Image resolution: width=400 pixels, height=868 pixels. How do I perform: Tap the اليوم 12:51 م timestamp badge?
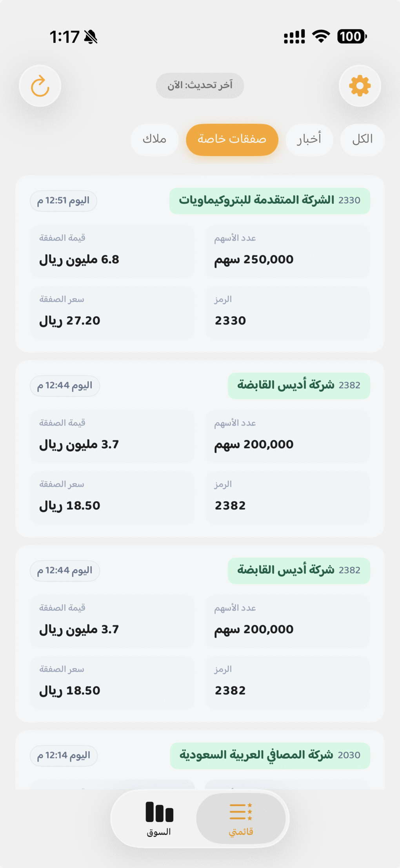point(64,201)
